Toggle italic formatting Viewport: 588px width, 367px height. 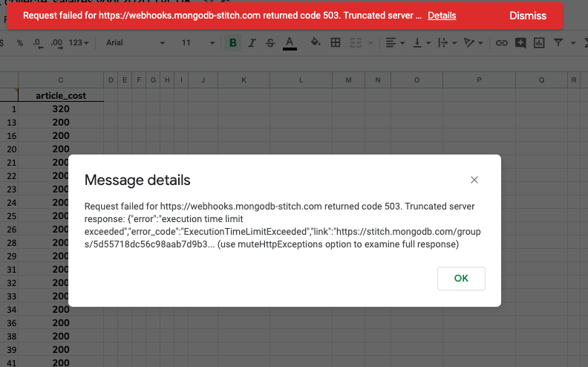click(x=252, y=43)
